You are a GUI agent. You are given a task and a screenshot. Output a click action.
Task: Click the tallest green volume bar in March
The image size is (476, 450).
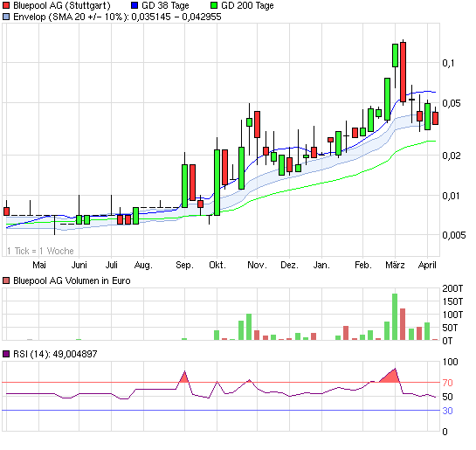click(x=395, y=316)
